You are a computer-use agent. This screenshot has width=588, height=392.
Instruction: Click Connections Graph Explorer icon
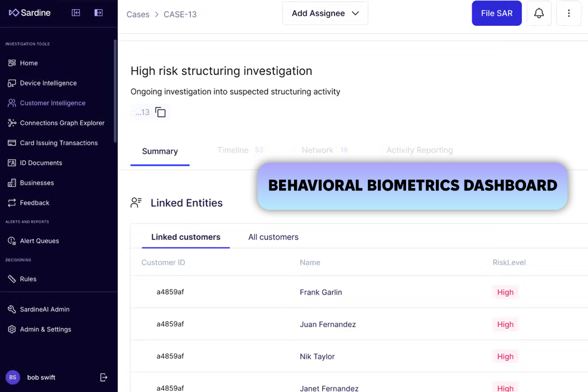12,123
